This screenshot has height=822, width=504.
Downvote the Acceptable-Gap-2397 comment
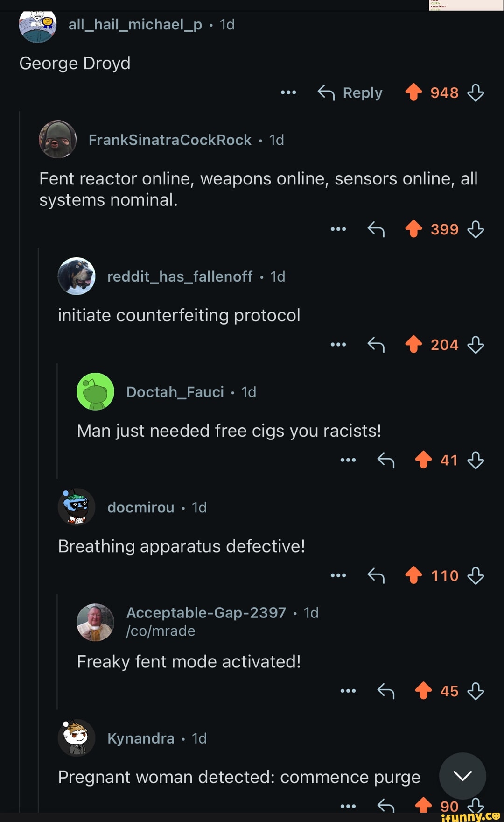tap(476, 691)
